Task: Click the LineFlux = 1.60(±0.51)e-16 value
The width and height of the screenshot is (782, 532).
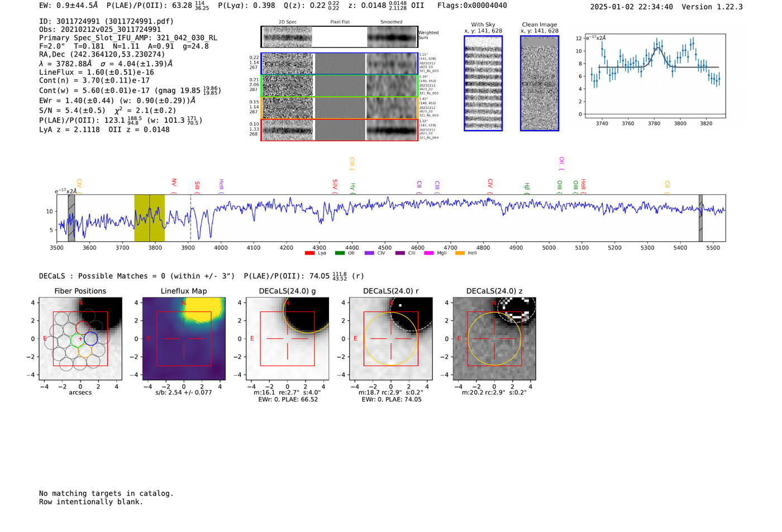Action: tap(97, 73)
